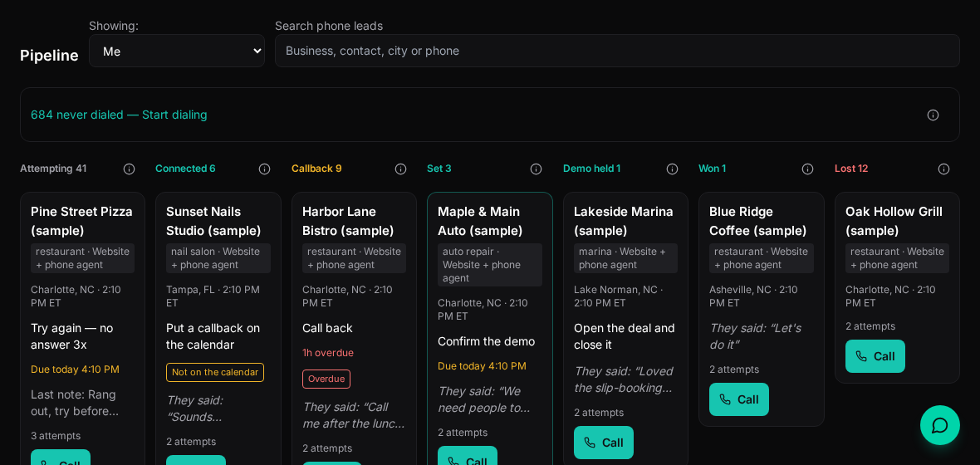Focus the Search phone leads field
The height and width of the screenshot is (465, 980).
tap(617, 51)
